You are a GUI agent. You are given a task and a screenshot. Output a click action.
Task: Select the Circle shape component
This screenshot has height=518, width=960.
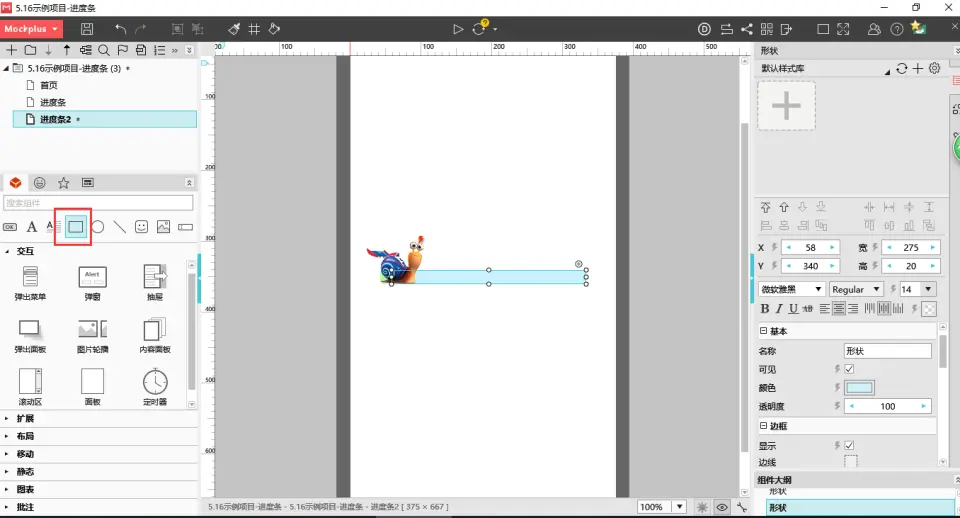point(97,227)
